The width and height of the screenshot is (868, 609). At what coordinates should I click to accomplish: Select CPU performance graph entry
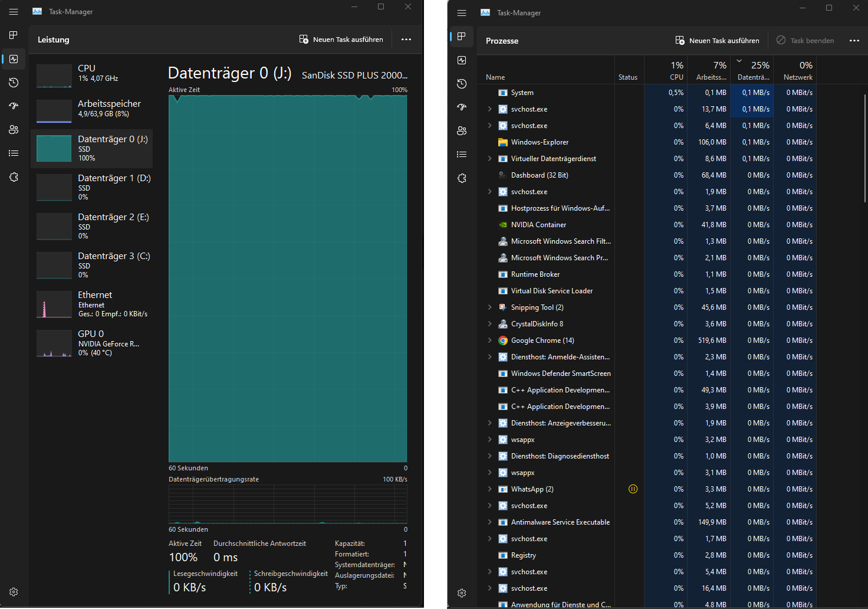click(x=91, y=75)
